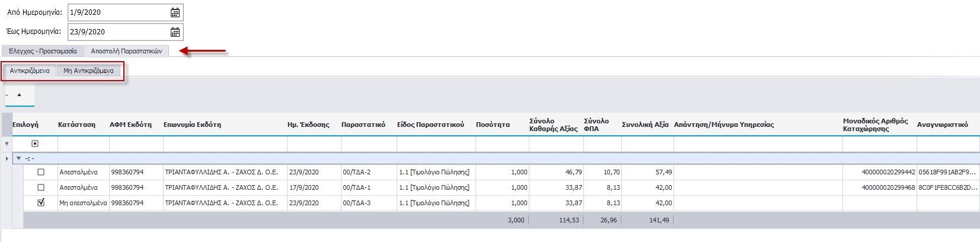Click the filter row icon at left edge
Viewport: 980px width, 242px height.
click(7, 144)
